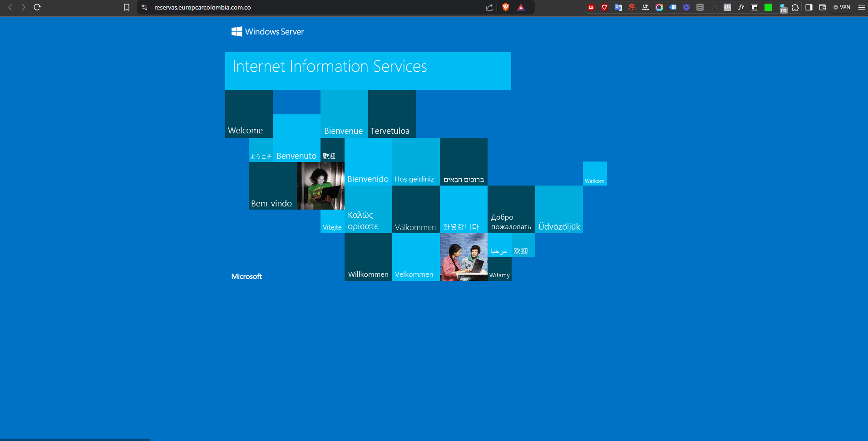Open the LanguageTool 'LT' extension

646,7
